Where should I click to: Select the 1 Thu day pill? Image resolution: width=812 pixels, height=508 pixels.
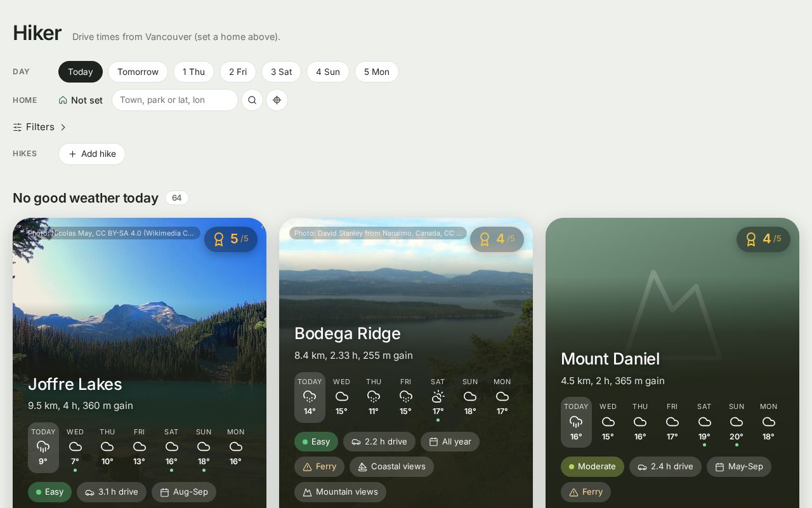click(193, 72)
